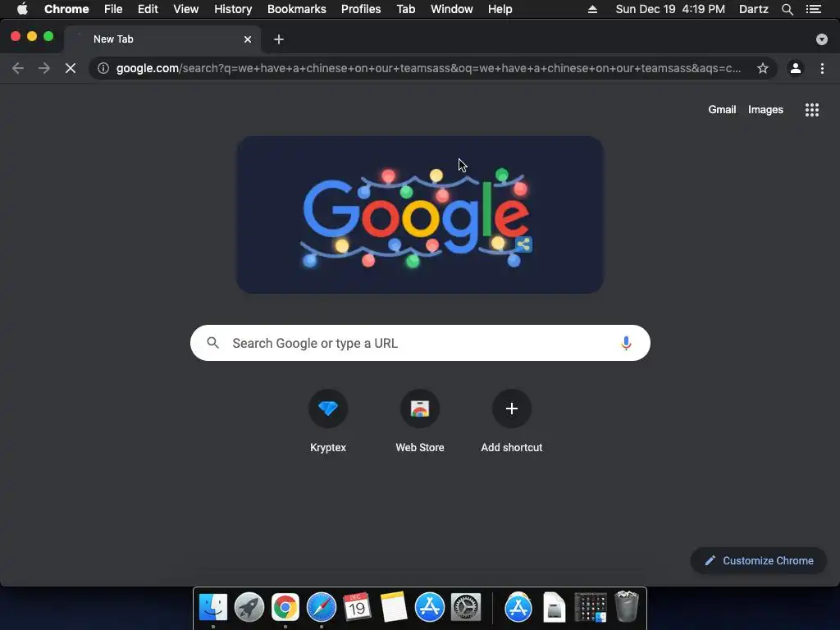Click the stop loading X button
The width and height of the screenshot is (840, 630).
pos(71,69)
